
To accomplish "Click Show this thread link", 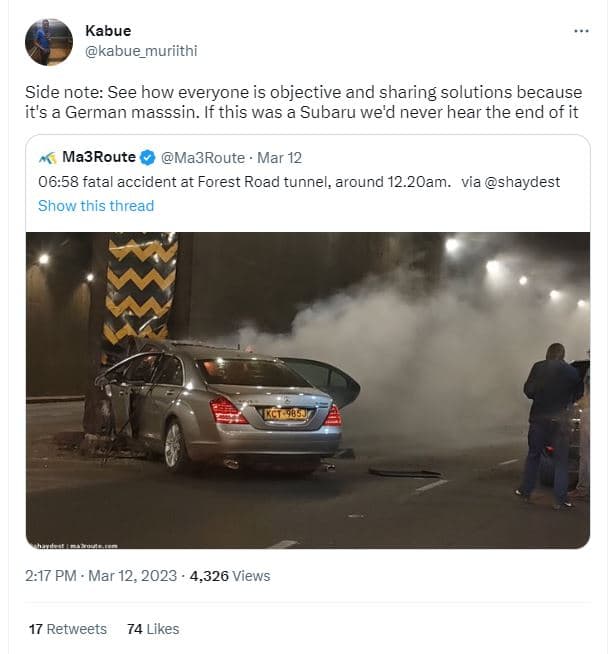I will (96, 206).
